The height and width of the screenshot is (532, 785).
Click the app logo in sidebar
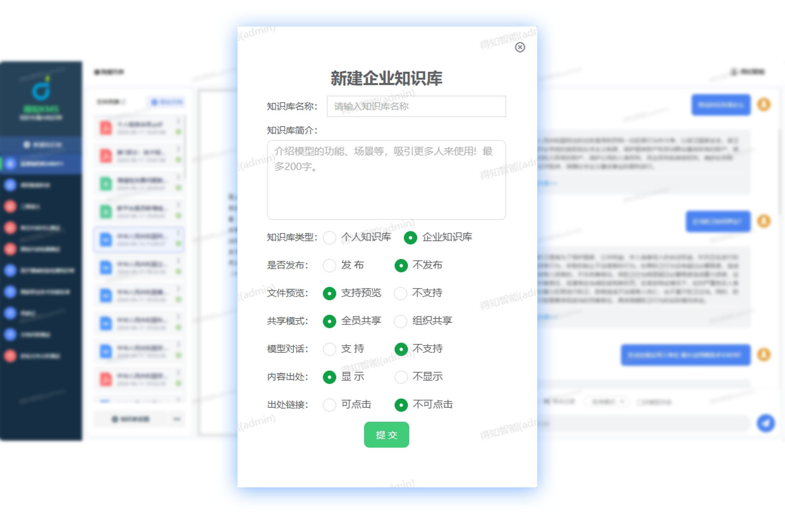[x=41, y=91]
